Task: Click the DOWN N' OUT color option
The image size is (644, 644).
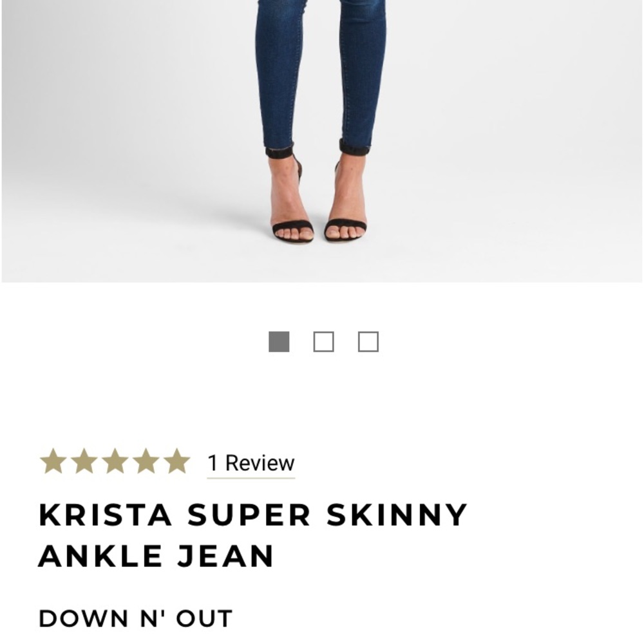Action: (x=135, y=619)
